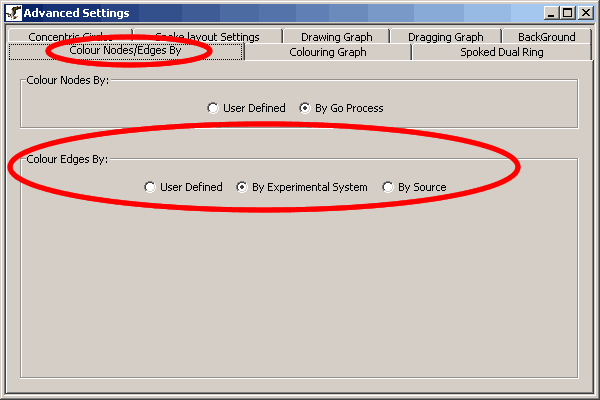Open the Spoked Dual Ring tab
Image resolution: width=600 pixels, height=400 pixels.
[501, 52]
